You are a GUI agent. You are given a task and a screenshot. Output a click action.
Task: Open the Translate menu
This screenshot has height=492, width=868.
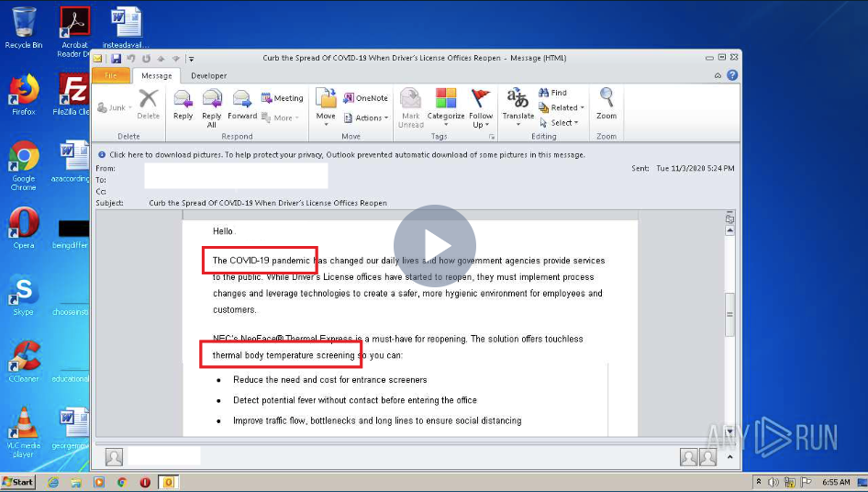point(518,106)
